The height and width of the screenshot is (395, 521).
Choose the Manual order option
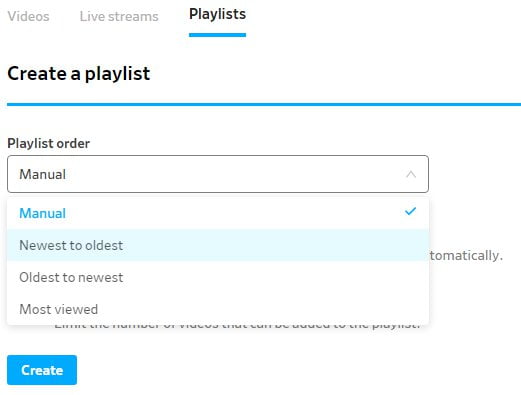(x=218, y=213)
